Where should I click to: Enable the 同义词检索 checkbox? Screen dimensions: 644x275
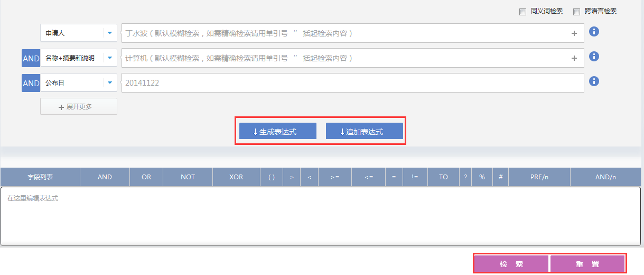[x=523, y=12]
